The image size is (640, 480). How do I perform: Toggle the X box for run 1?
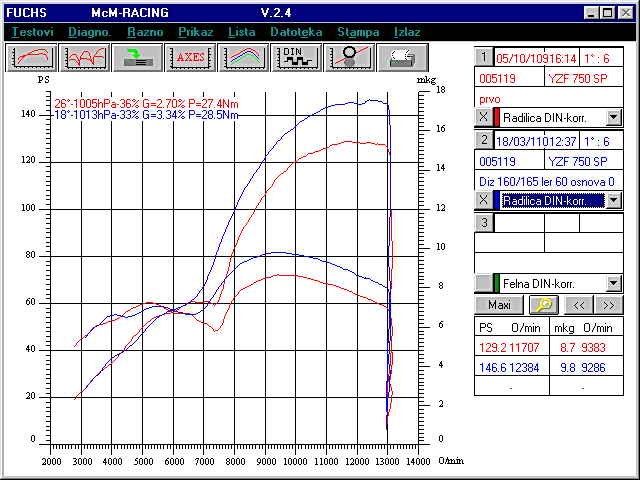pos(483,116)
